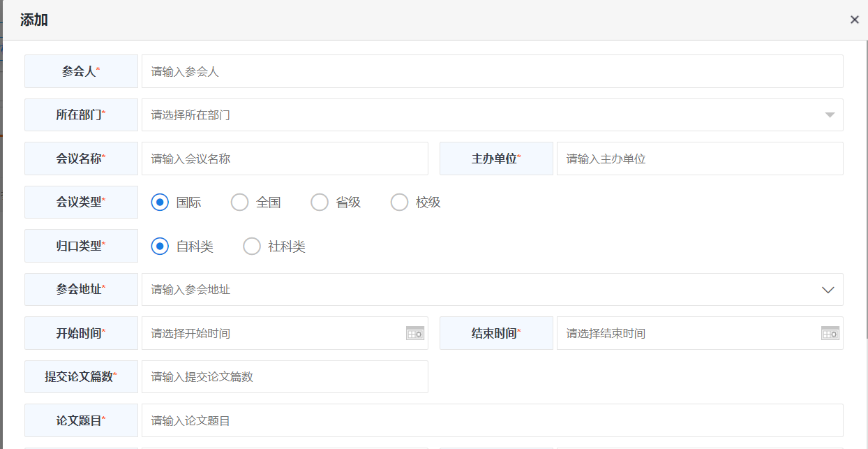Close the 添加 dialog with X

click(854, 20)
